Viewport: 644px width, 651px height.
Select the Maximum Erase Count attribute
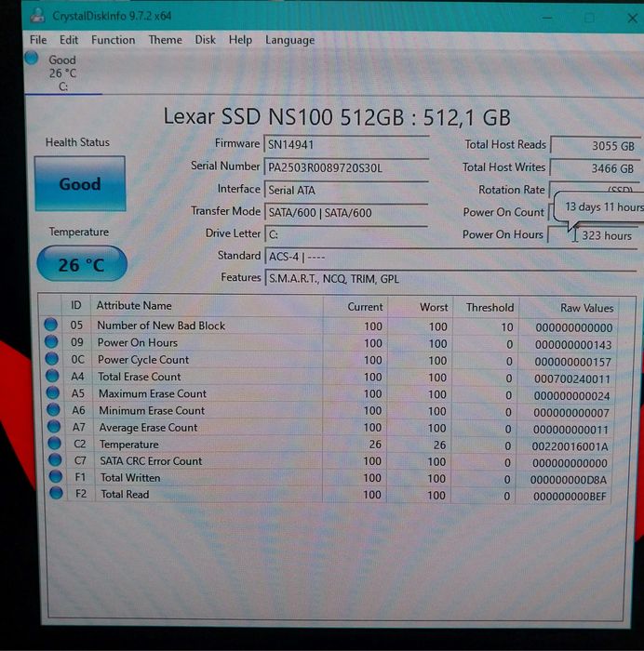(x=153, y=393)
